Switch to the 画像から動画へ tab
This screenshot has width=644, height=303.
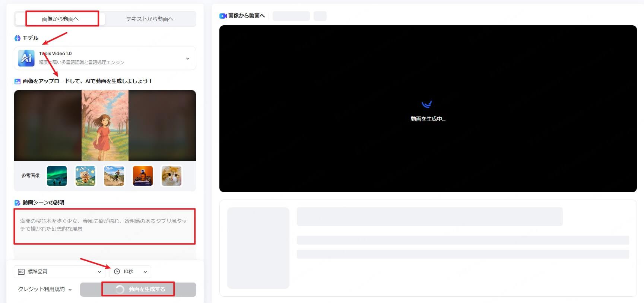[60, 19]
